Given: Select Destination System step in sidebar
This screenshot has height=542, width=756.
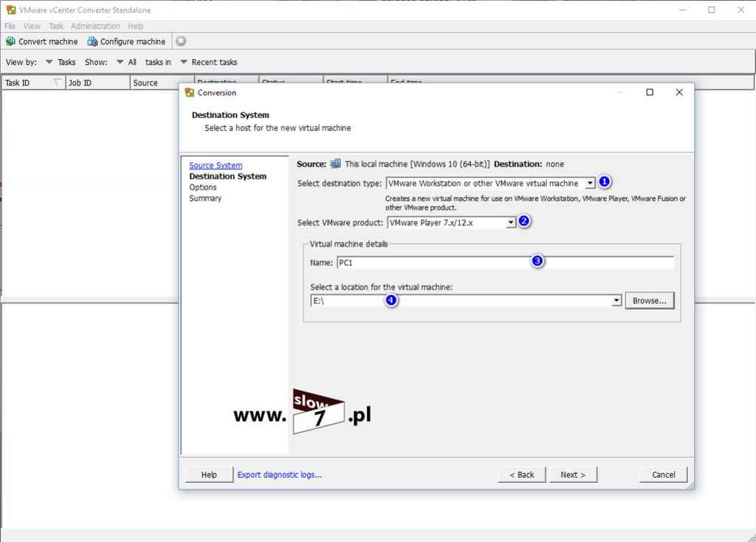Looking at the screenshot, I should coord(227,176).
